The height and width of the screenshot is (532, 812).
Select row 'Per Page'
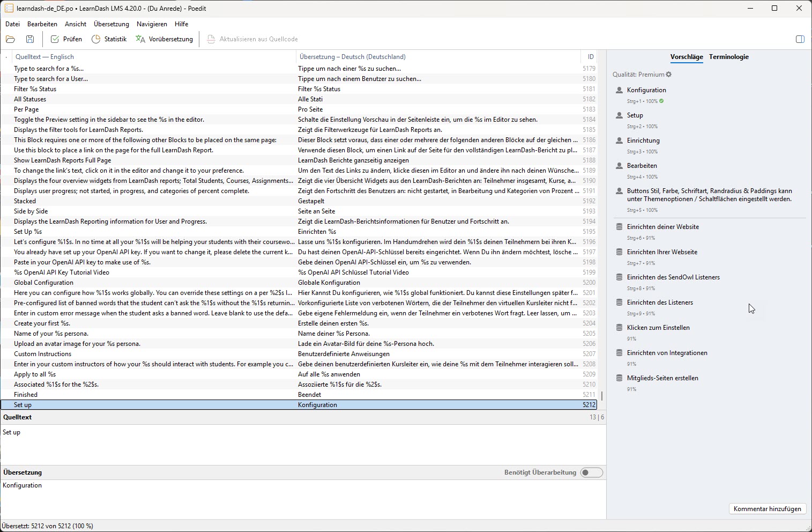pos(299,109)
